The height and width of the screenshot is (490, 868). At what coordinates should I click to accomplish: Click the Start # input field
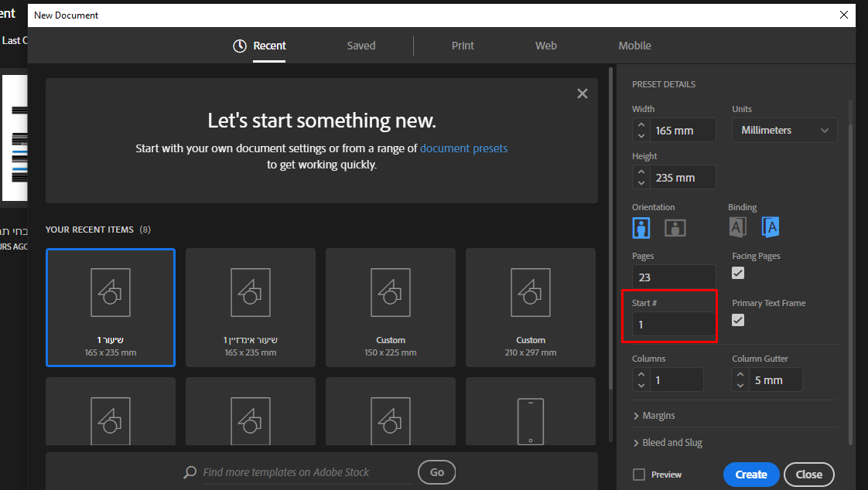[673, 325]
